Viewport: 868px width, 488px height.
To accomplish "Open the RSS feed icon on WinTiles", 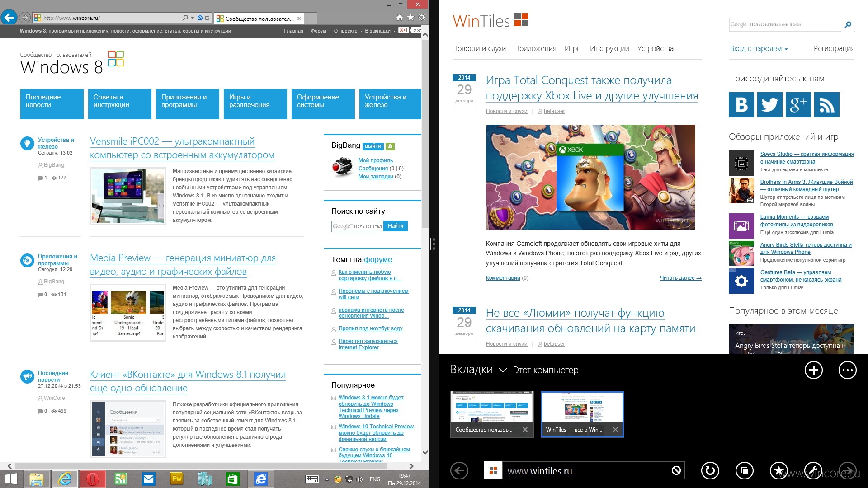I will pos(826,105).
